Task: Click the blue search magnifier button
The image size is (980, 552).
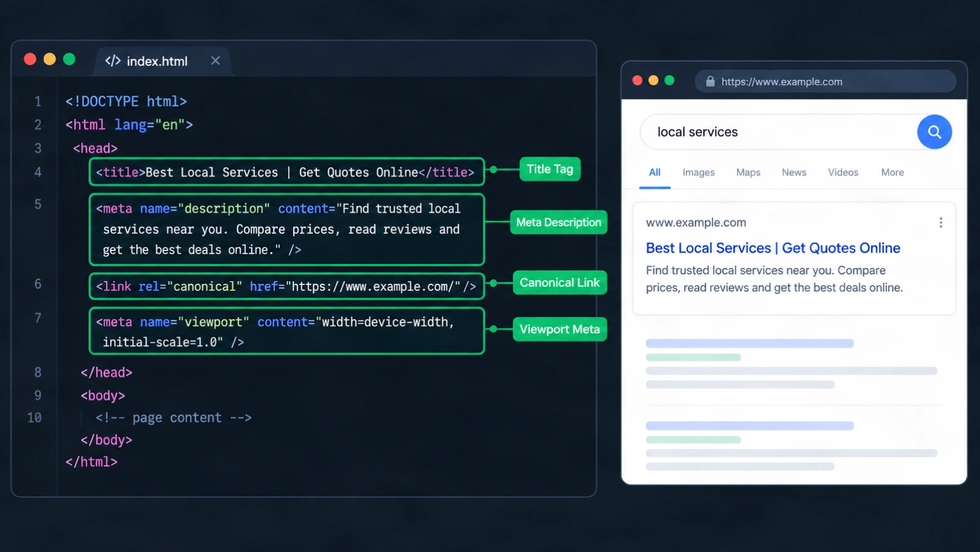Action: 934,132
